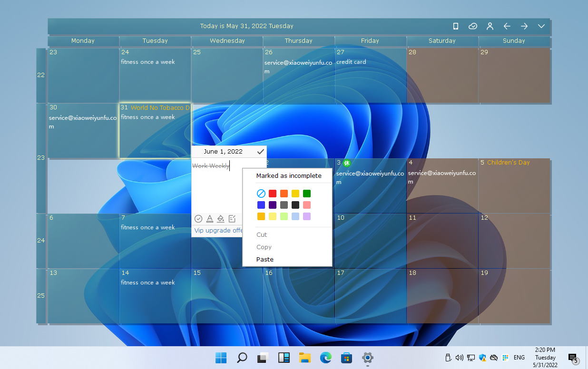Click the background fill bucket icon
588x369 pixels.
221,219
